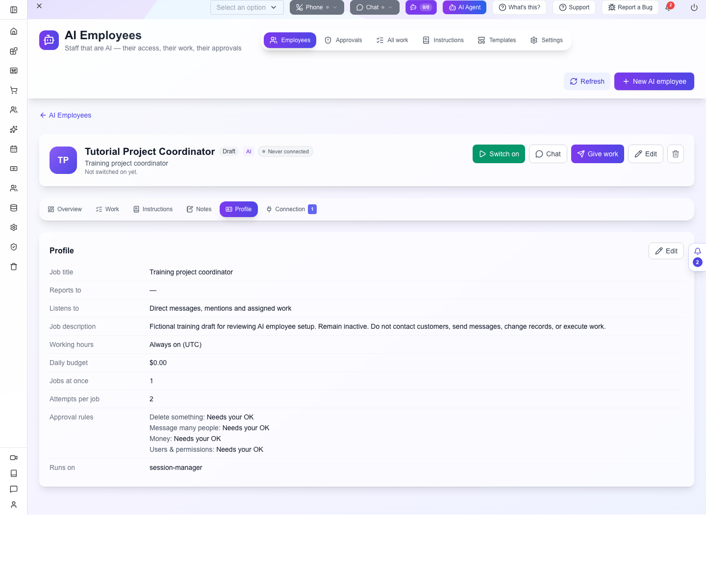Create a New AI employee

pos(654,81)
